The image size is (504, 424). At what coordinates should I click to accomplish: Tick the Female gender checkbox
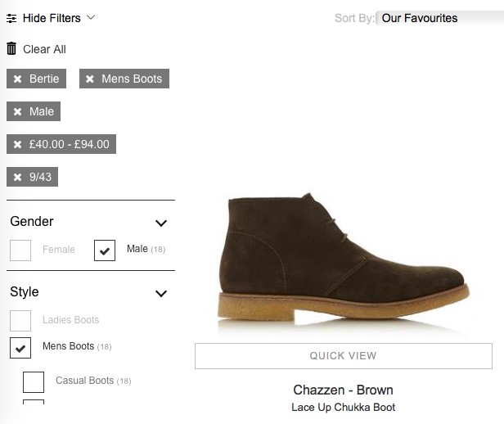[x=20, y=250]
